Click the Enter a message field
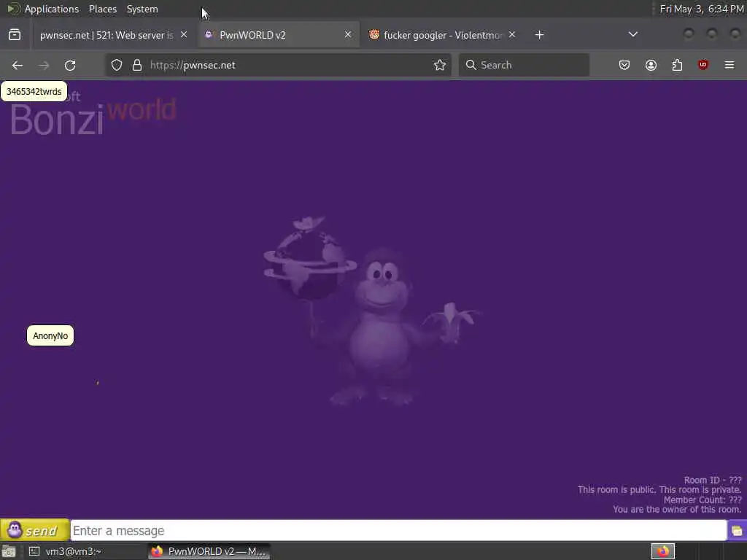Screen dimensions: 747x560 (x=398, y=531)
